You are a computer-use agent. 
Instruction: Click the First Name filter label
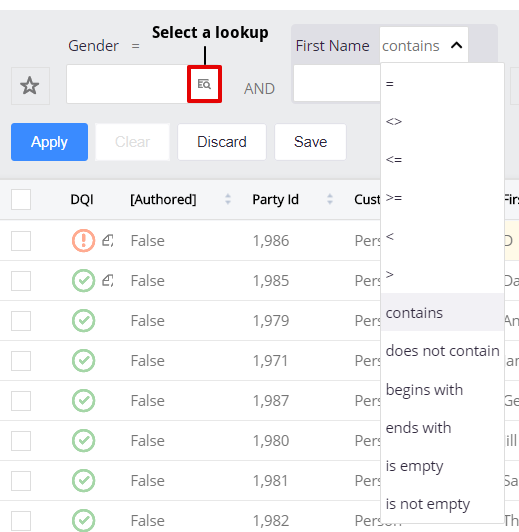(332, 46)
